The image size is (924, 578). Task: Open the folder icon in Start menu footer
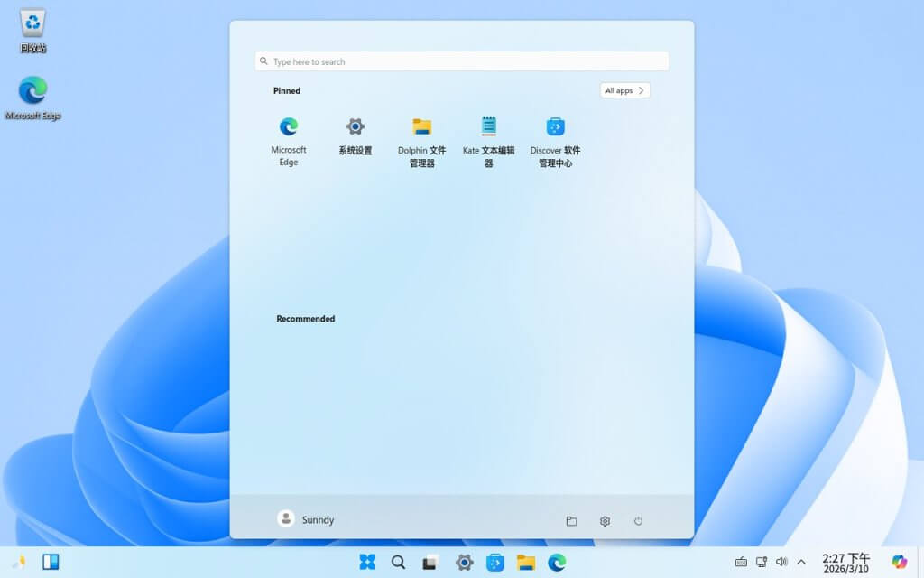click(x=571, y=521)
